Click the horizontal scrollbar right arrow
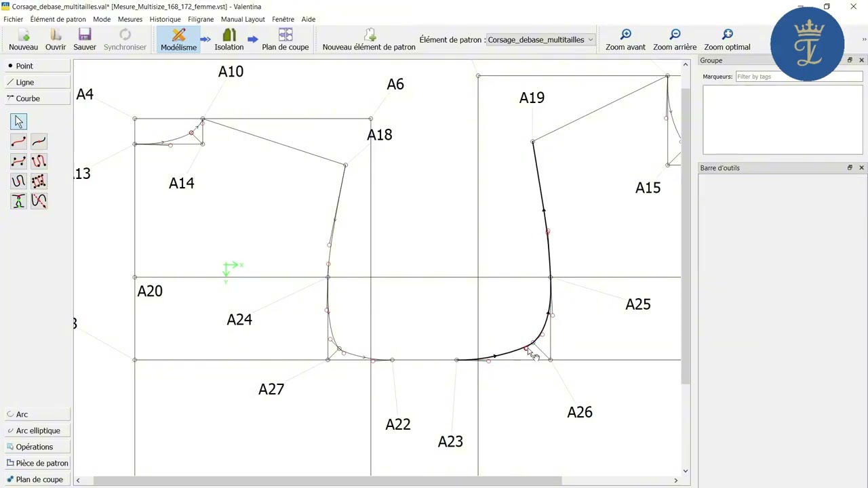The image size is (868, 488). [x=675, y=481]
